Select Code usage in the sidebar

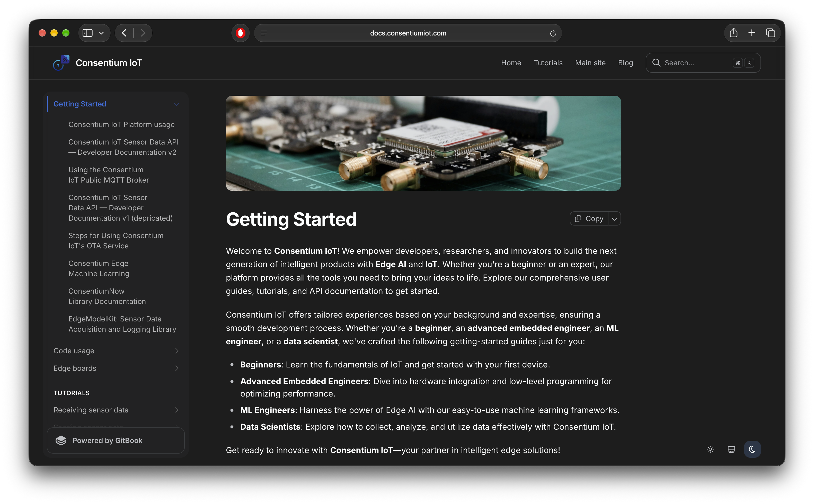click(x=74, y=351)
